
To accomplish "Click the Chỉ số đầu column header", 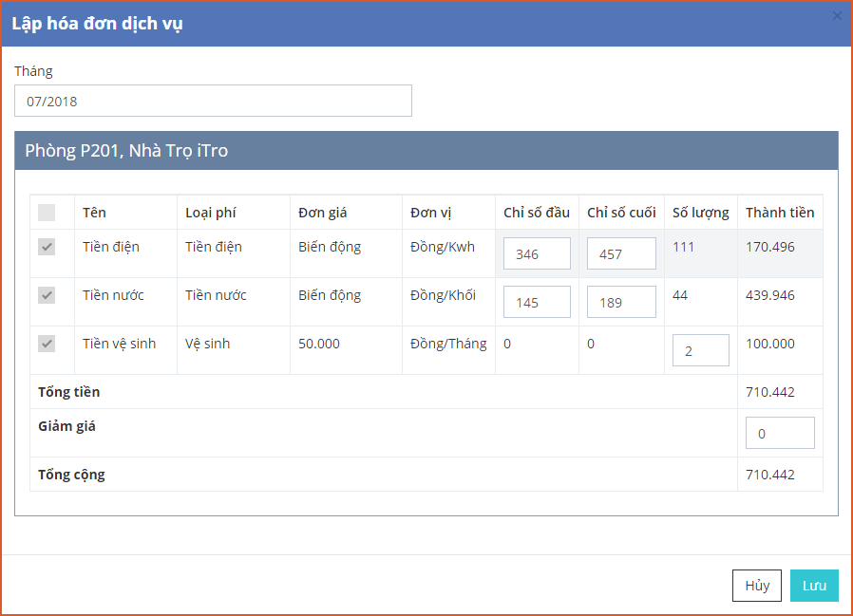I will 537,213.
